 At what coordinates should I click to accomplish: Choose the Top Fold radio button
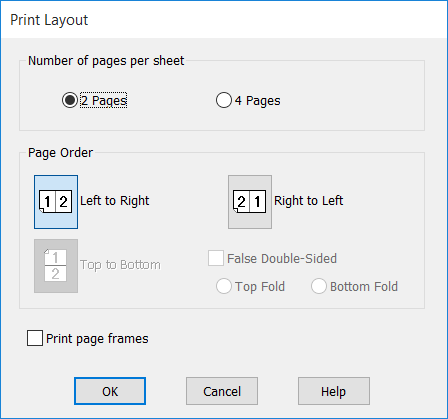pos(224,286)
